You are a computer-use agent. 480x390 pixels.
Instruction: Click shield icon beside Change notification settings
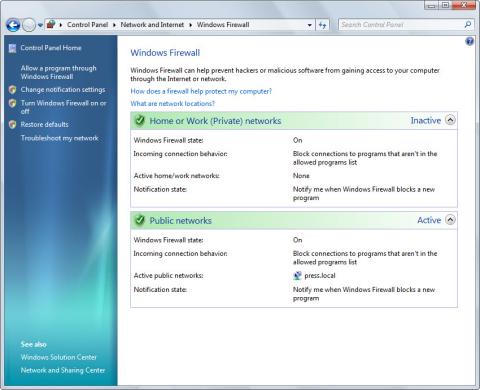click(13, 90)
